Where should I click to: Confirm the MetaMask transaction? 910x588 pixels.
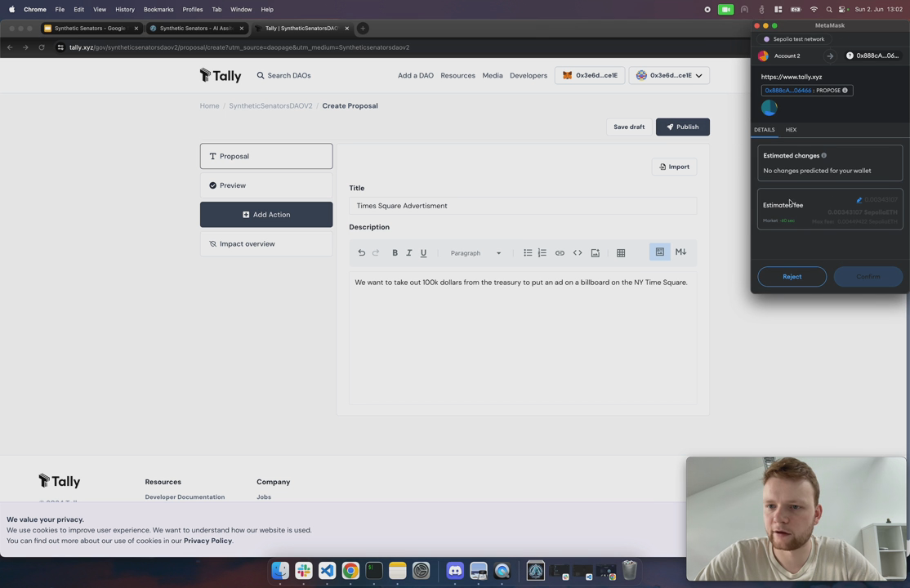[868, 276]
